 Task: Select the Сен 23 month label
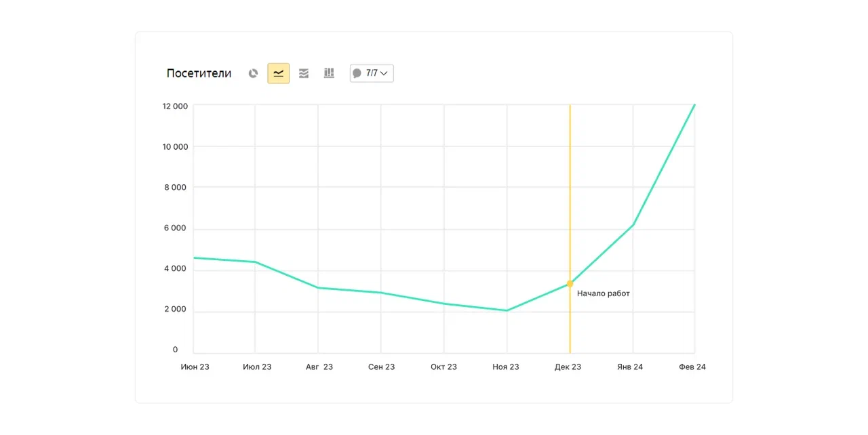tap(381, 367)
